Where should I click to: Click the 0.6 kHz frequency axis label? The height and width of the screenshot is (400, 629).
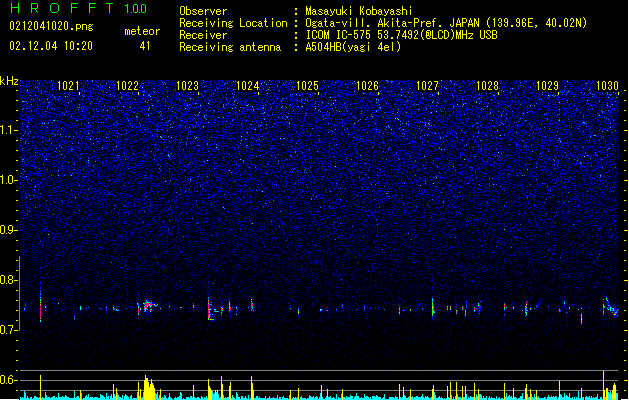tap(8, 380)
